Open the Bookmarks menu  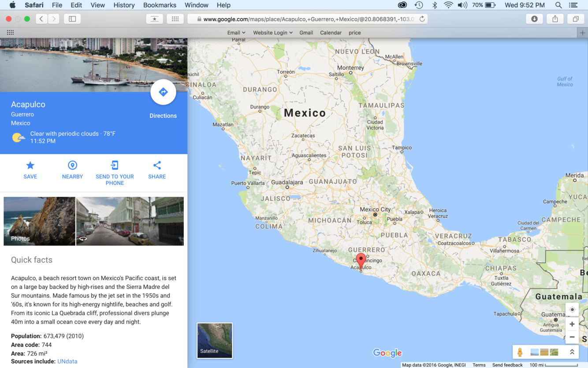160,5
